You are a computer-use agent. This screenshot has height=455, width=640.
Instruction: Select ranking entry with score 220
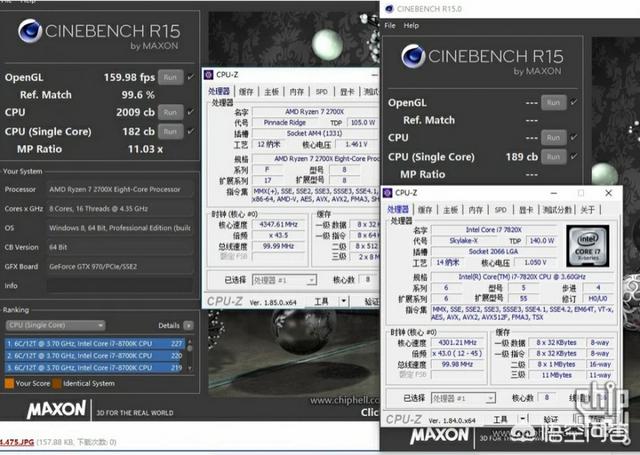tap(94, 355)
